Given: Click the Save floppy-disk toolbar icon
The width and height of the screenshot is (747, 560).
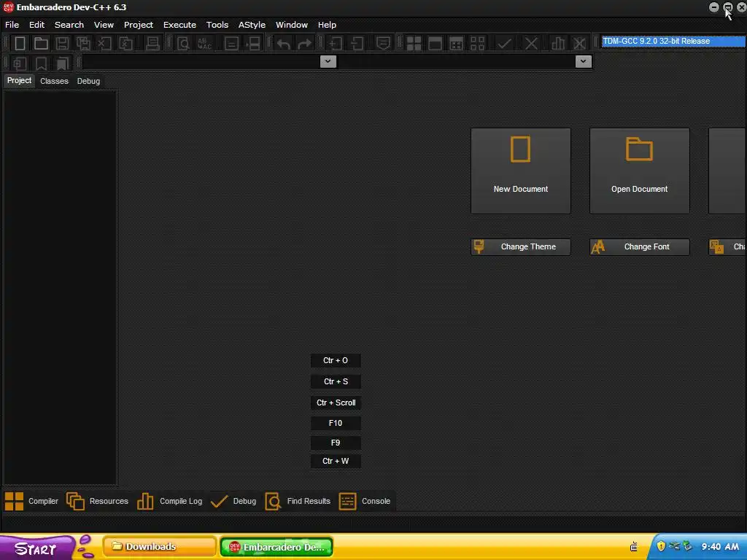Looking at the screenshot, I should tap(62, 43).
